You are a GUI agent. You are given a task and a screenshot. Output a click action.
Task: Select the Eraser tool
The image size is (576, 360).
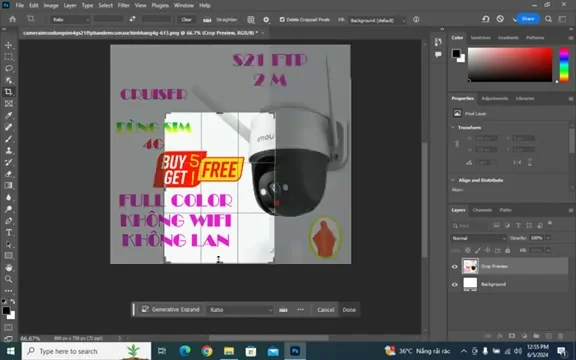pos(8,174)
